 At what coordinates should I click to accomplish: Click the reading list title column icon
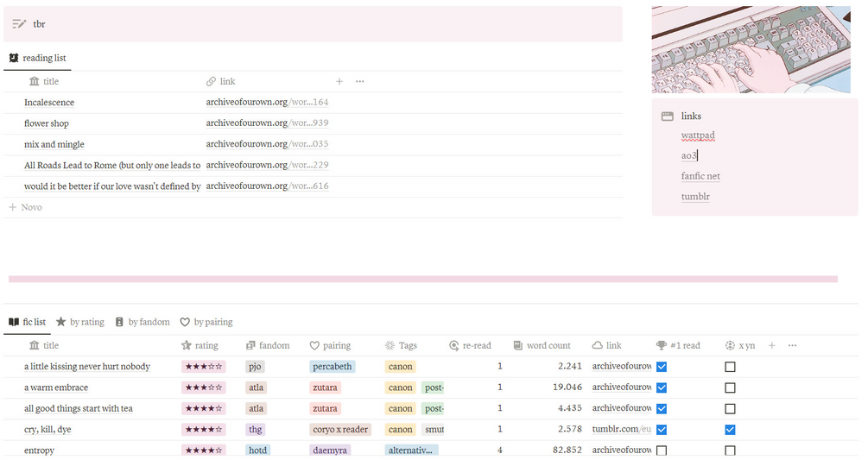coord(35,81)
